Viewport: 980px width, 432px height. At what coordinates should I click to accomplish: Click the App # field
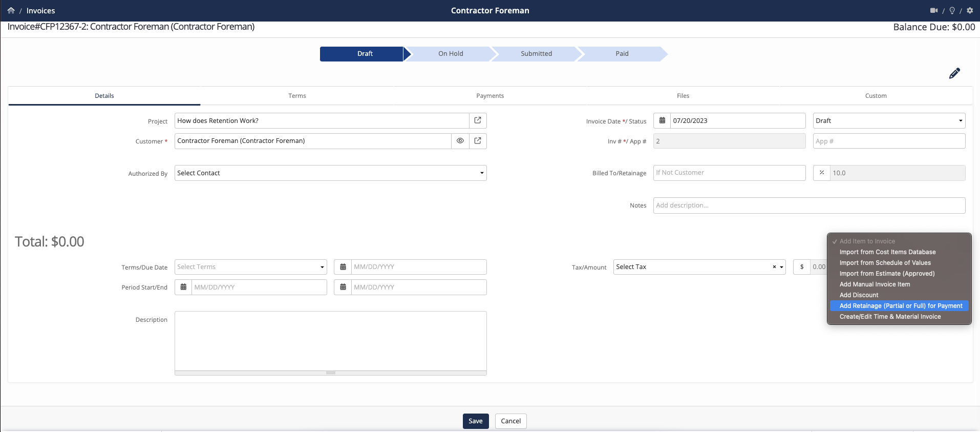point(889,141)
